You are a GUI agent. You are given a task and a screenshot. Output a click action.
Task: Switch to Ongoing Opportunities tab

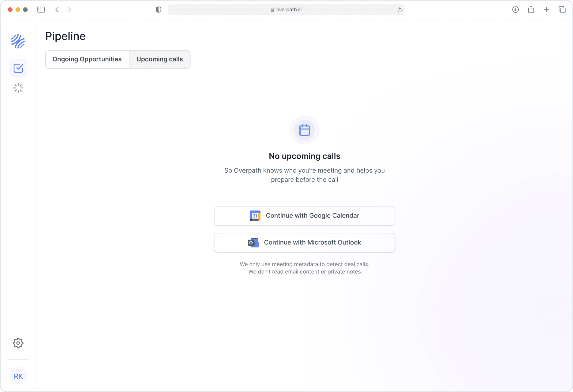click(x=87, y=59)
